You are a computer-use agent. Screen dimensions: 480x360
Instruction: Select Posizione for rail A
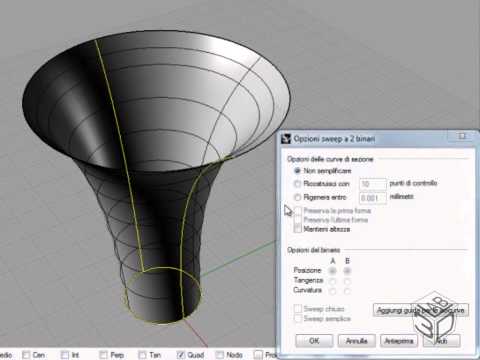[x=332, y=271]
